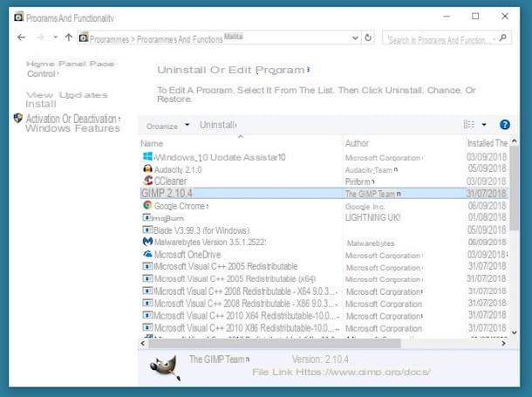Click Malwarebytes author cell

[x=371, y=243]
